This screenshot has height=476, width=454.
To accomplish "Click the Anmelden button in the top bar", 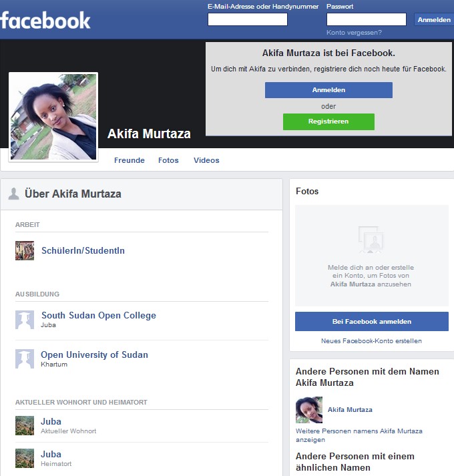I will click(434, 20).
